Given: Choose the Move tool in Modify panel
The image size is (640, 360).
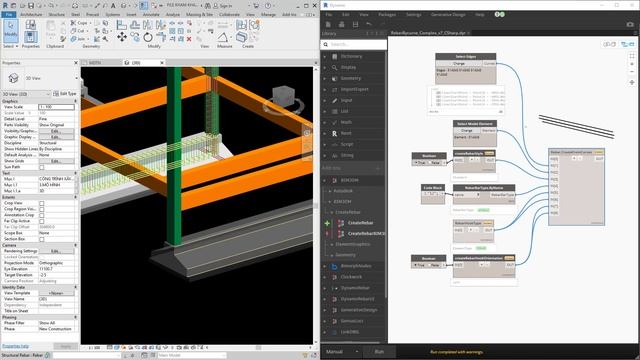Looking at the screenshot, I should tap(122, 37).
